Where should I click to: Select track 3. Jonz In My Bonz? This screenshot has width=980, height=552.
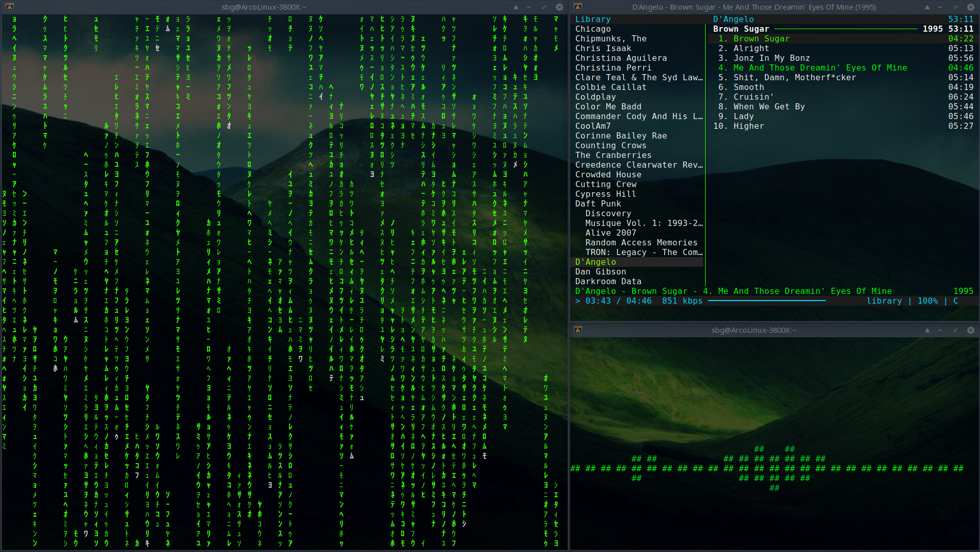[x=843, y=58]
